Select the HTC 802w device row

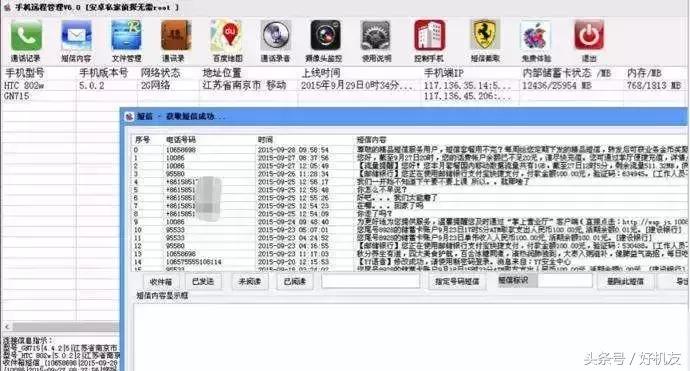click(345, 85)
